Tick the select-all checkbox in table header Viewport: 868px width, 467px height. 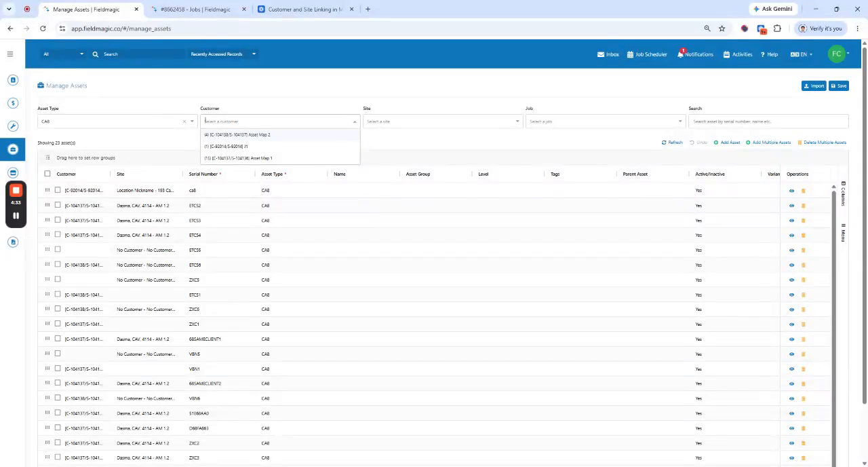click(47, 174)
